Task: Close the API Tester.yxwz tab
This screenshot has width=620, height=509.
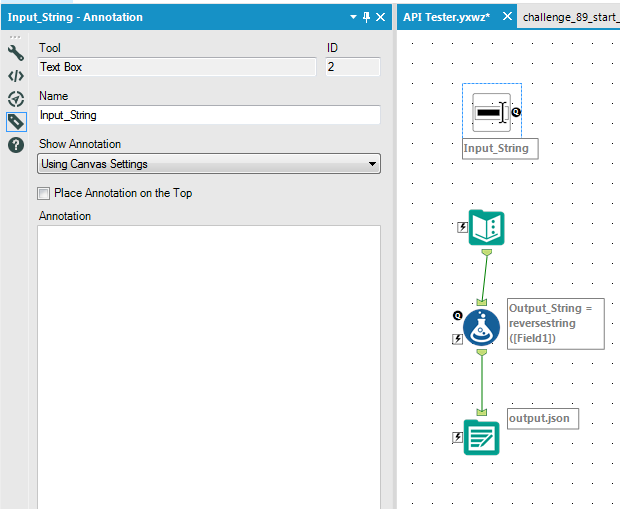Action: coord(507,17)
